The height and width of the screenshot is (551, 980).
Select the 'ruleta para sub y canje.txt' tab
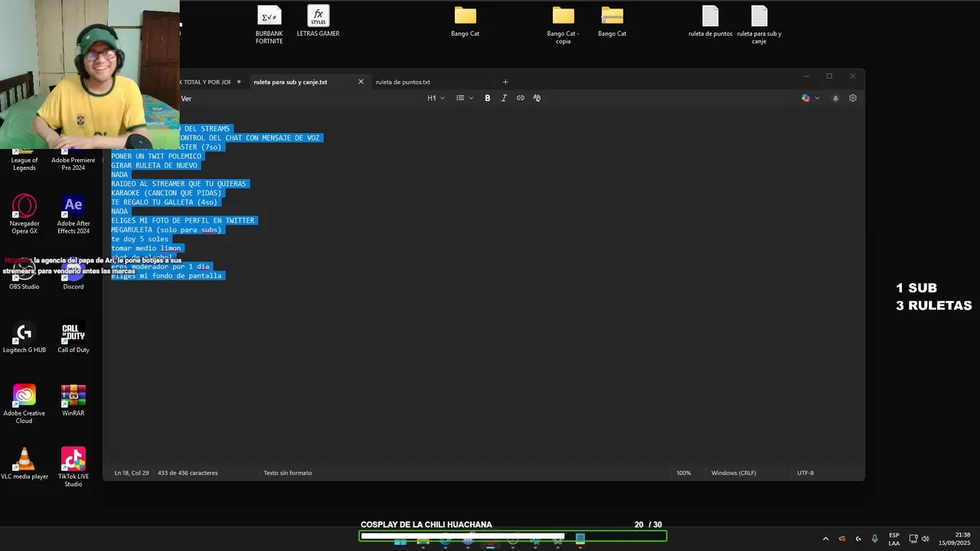pos(290,82)
